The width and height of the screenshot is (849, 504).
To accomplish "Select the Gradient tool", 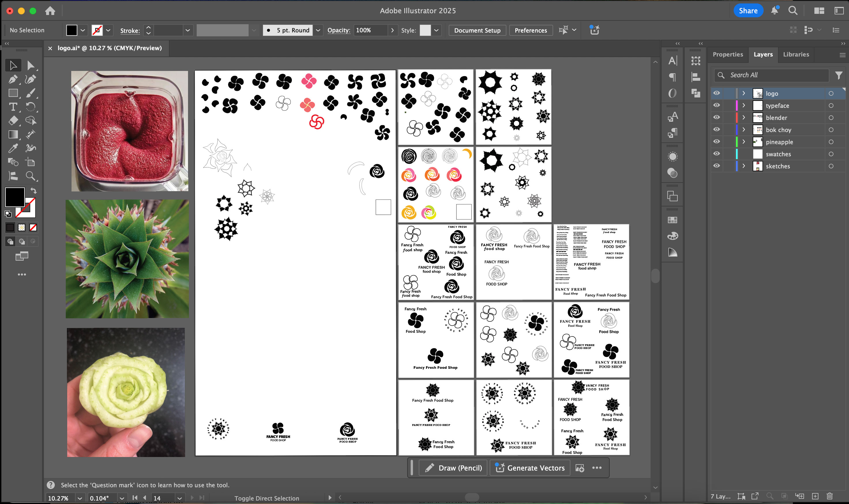I will click(x=13, y=134).
